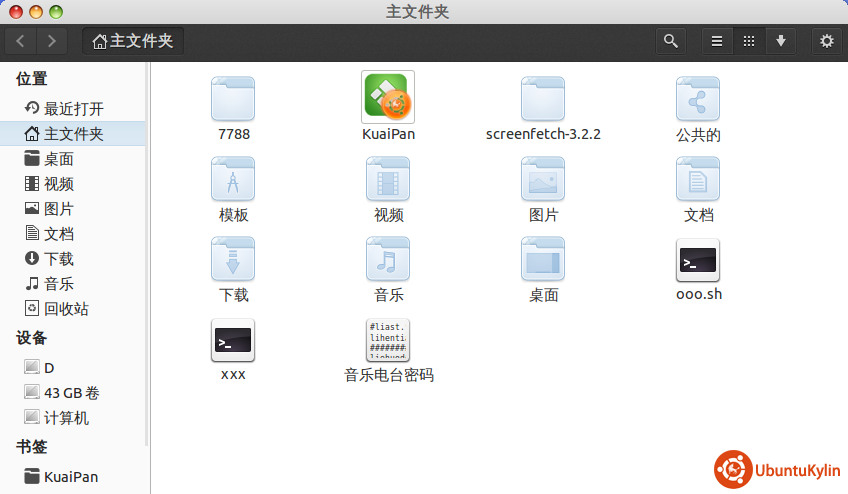Open the 7788 folder
This screenshot has width=848, height=494.
pos(233,97)
